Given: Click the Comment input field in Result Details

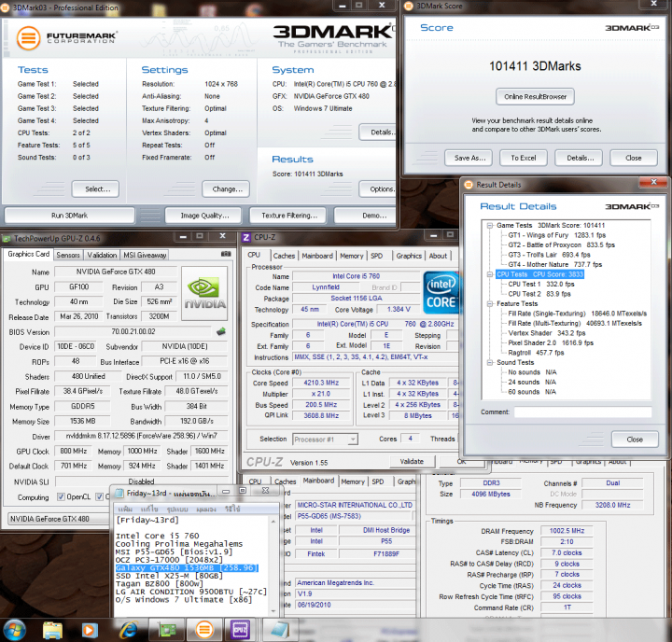Looking at the screenshot, I should pyautogui.click(x=582, y=412).
